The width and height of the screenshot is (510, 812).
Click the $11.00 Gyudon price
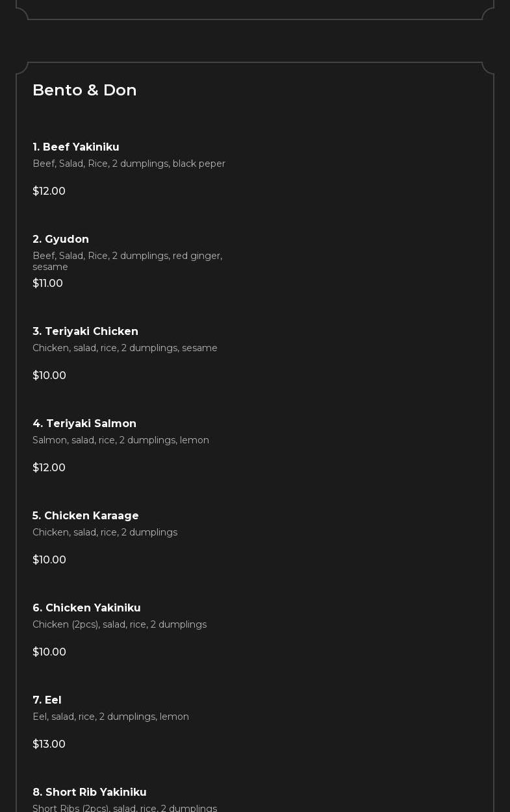[x=47, y=284]
